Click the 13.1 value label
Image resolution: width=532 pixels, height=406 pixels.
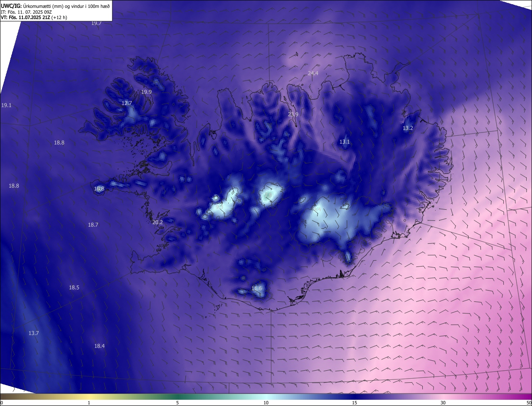click(x=345, y=142)
